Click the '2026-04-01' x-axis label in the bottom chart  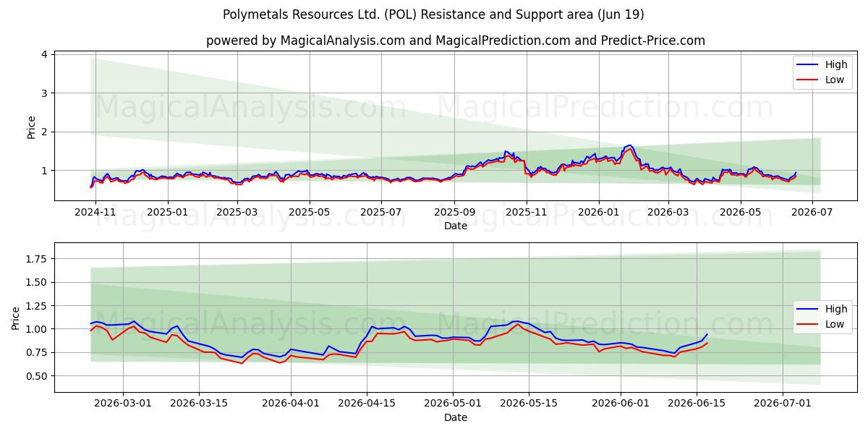tap(291, 404)
